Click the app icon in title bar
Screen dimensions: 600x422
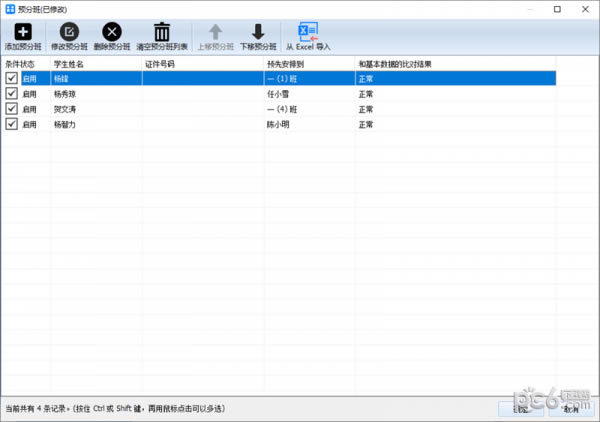click(9, 8)
